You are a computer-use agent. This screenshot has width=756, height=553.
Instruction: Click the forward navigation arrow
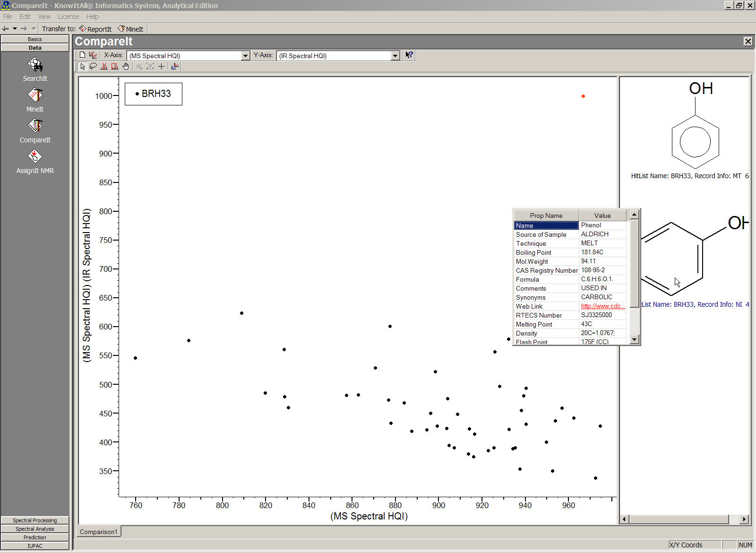24,29
